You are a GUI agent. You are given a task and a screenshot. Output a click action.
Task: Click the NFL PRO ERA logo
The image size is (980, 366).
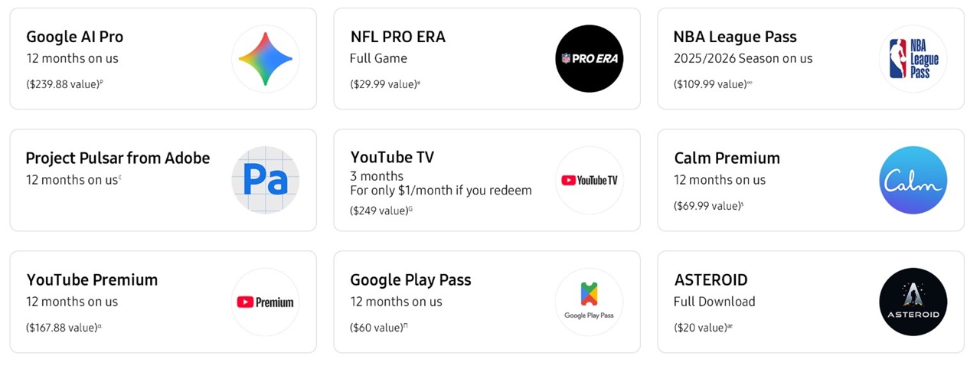[x=589, y=59]
